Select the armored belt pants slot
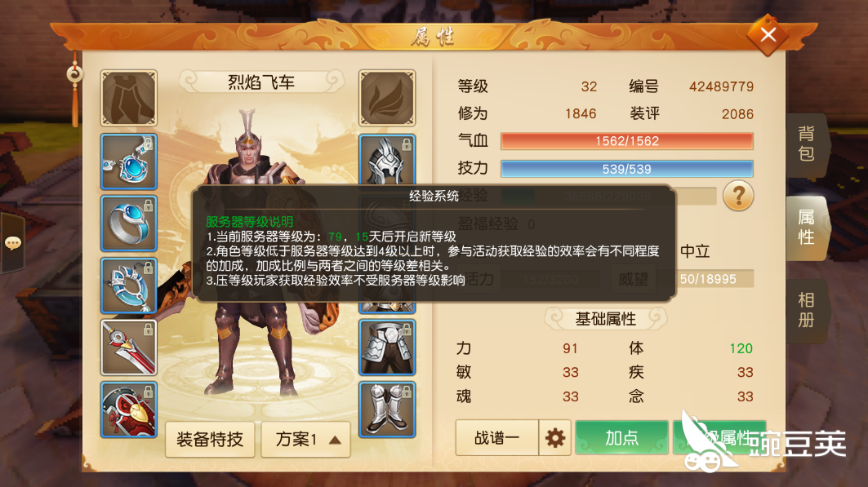This screenshot has width=868, height=487. [387, 348]
